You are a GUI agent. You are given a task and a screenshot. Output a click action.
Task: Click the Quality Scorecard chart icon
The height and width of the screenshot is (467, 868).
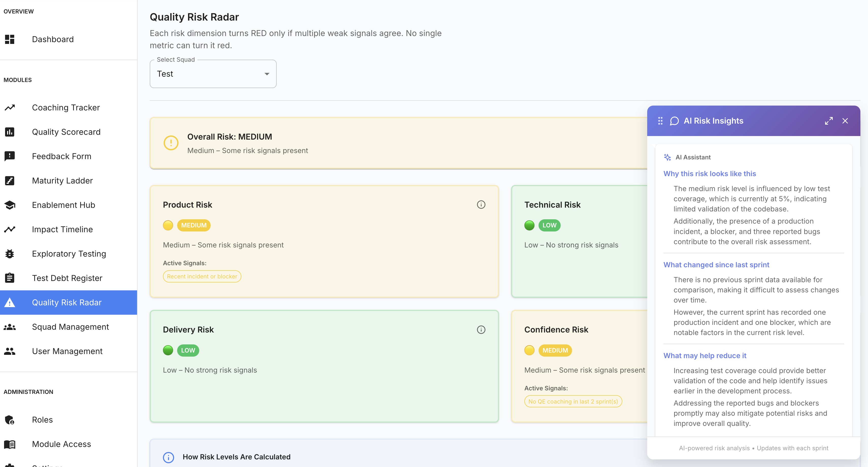tap(10, 132)
